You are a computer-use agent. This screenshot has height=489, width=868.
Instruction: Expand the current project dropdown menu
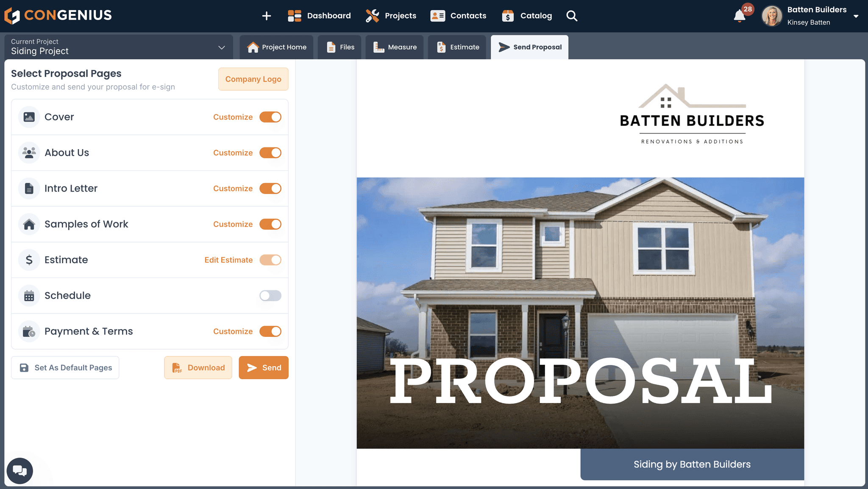[221, 47]
